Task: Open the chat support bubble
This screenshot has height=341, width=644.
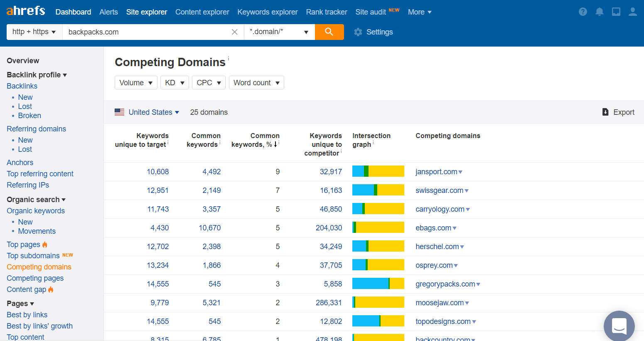Action: [x=619, y=326]
